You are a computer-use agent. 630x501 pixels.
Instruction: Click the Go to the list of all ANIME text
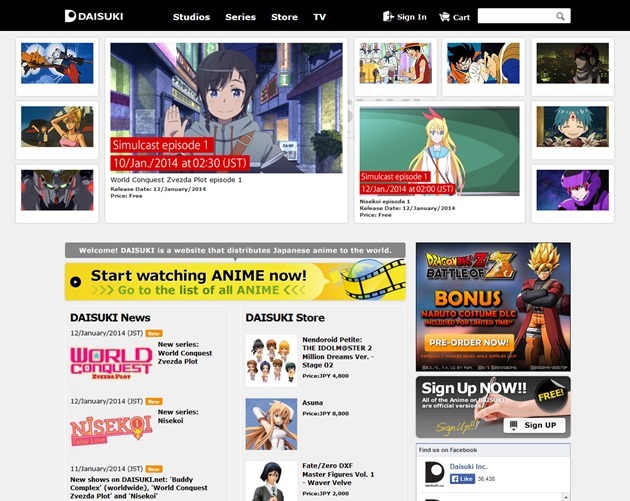(x=198, y=290)
